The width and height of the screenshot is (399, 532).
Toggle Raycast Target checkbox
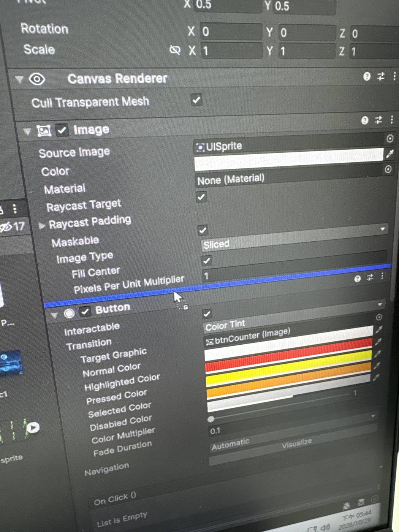[201, 197]
